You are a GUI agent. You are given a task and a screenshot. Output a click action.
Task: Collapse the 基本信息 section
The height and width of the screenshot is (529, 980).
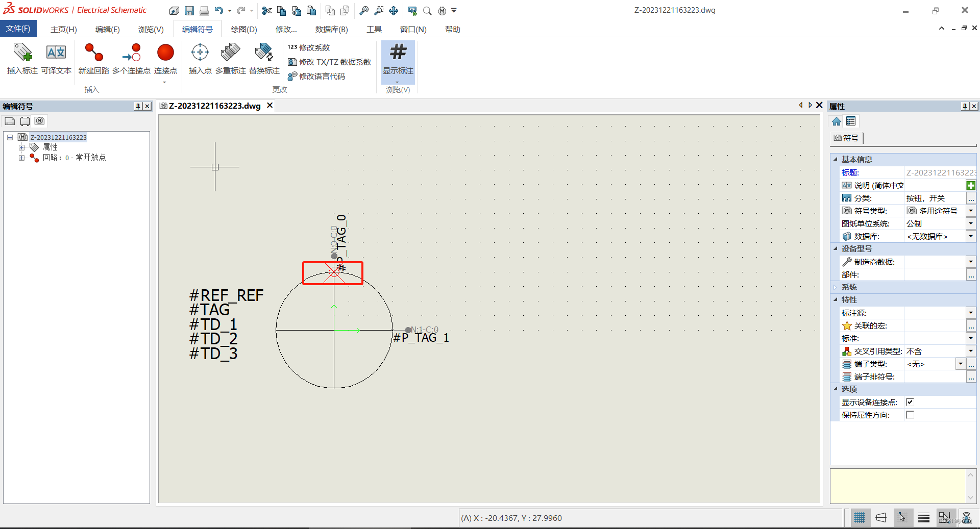(836, 159)
